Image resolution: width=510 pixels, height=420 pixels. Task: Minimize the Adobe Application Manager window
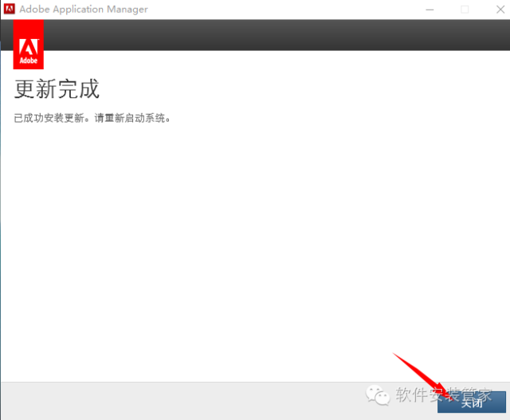430,10
